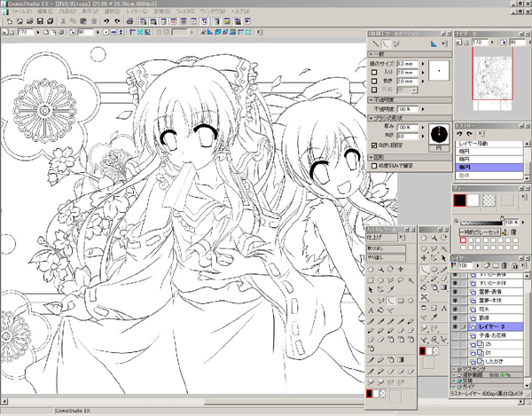This screenshot has width=532, height=416.
Task: Open the 編集 (Edit) menu
Action: 45,12
